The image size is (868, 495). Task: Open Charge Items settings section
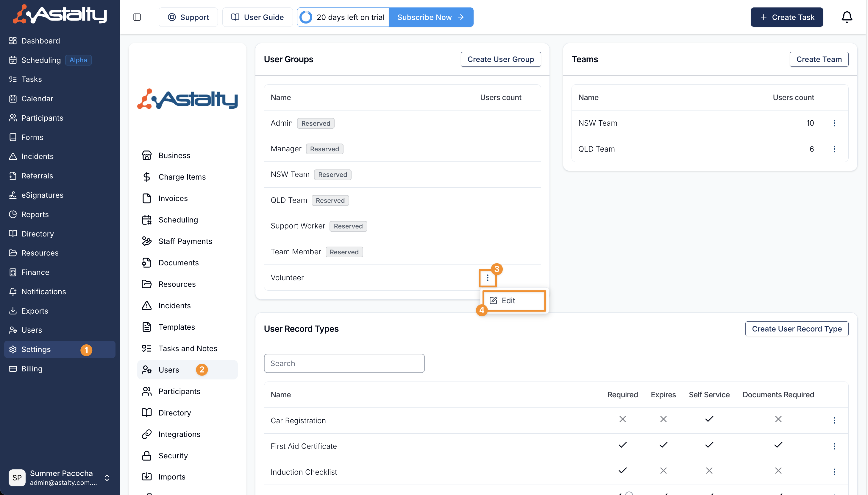click(182, 177)
